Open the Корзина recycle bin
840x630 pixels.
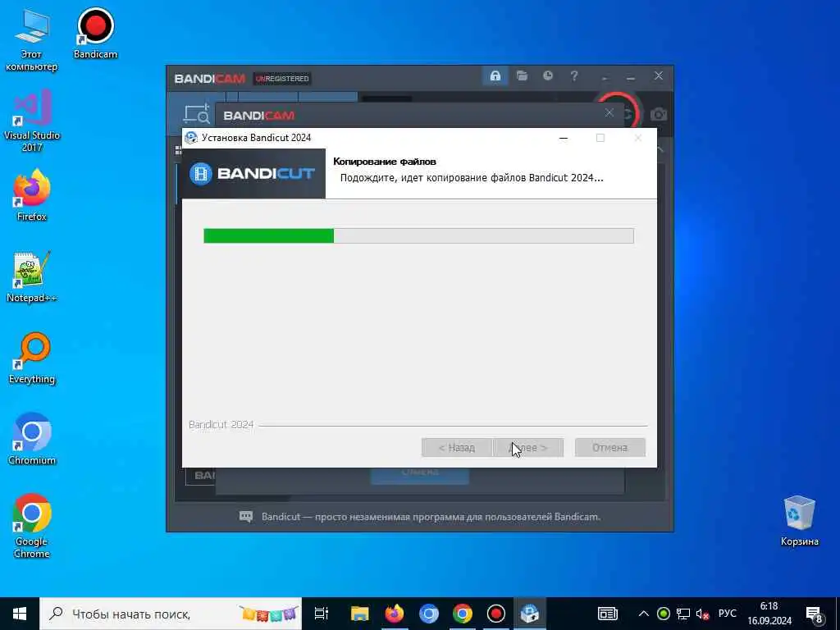(x=799, y=521)
